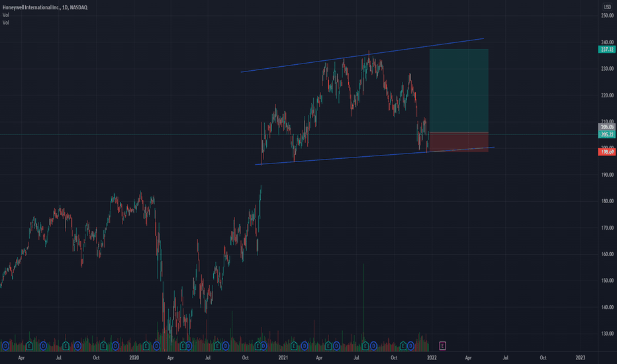Click the 2020 time axis label
The height and width of the screenshot is (364, 617).
coord(134,357)
